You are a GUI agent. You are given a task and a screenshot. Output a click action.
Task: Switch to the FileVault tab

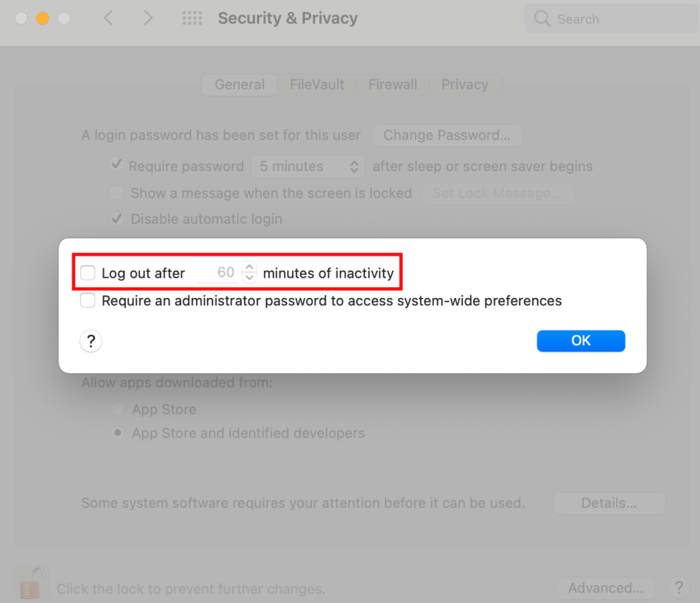tap(317, 85)
